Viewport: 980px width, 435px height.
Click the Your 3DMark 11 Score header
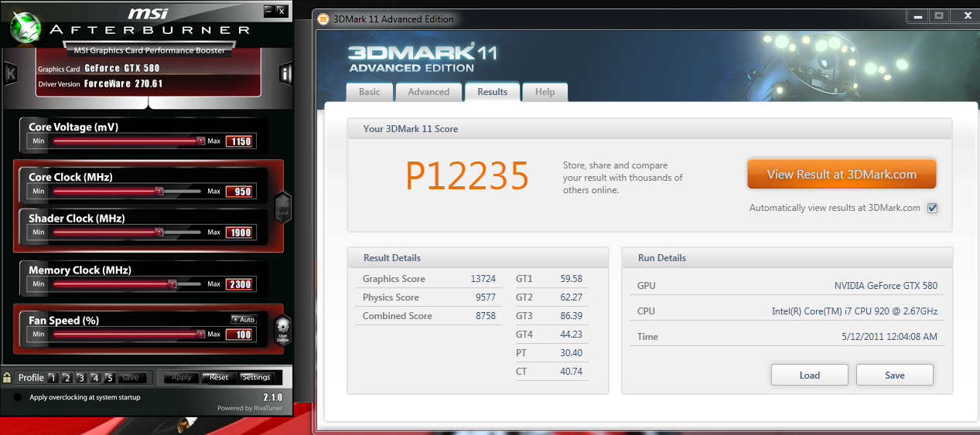click(411, 129)
